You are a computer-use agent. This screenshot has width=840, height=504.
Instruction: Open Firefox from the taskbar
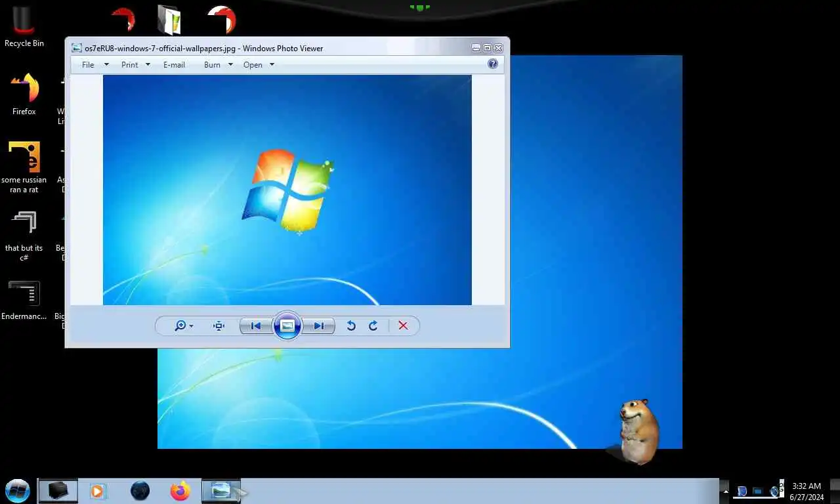(180, 490)
